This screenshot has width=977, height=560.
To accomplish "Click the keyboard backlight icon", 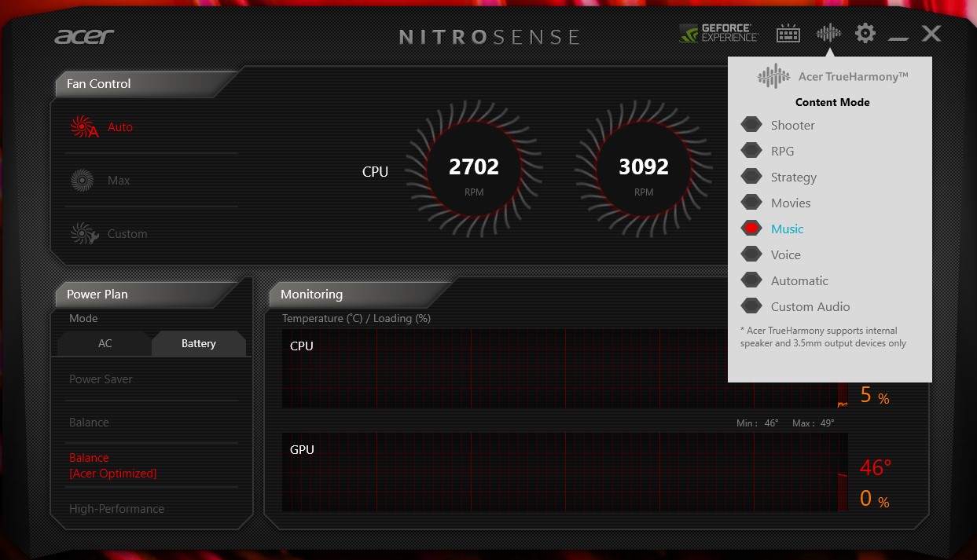I will tap(788, 33).
